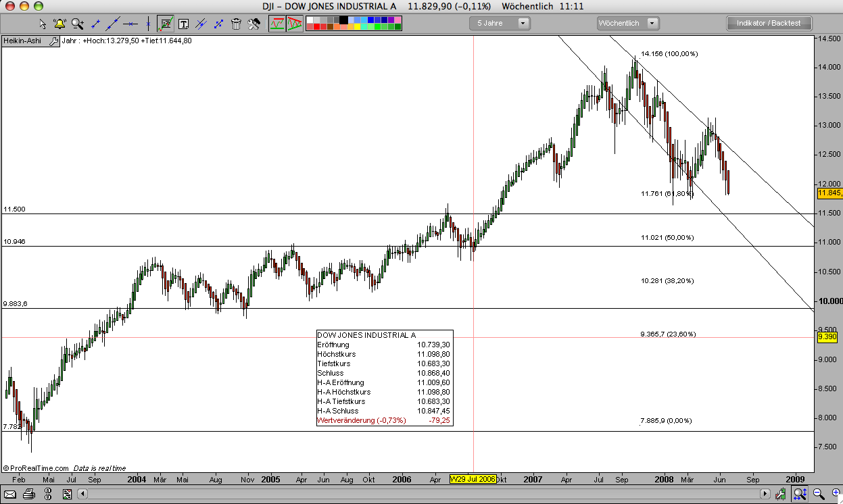Click the printer icon
Screen dimensions: 843x504
coord(28,494)
